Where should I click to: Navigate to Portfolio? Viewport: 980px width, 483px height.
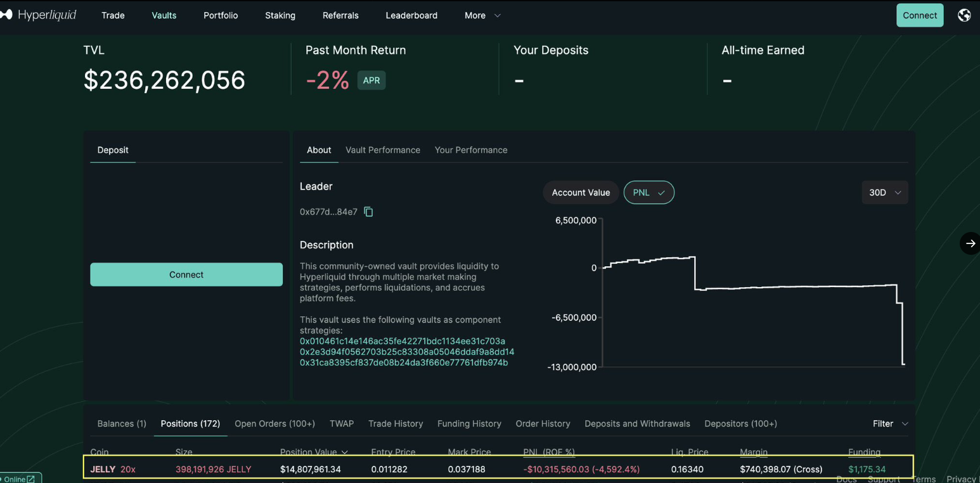221,15
